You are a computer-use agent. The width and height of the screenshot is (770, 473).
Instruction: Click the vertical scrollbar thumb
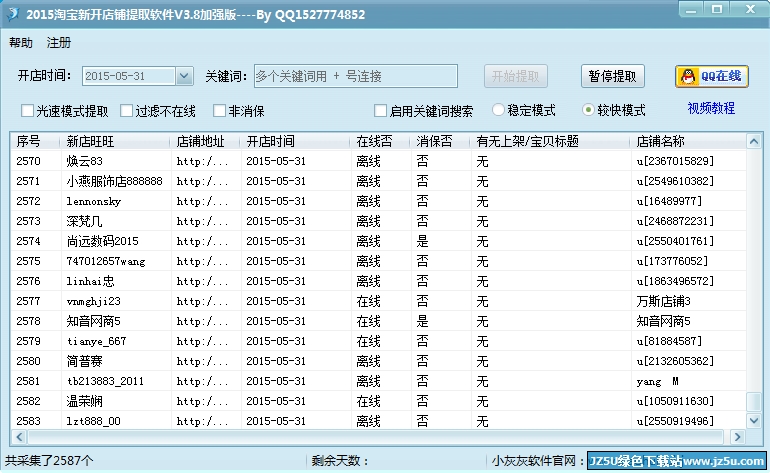[754, 401]
